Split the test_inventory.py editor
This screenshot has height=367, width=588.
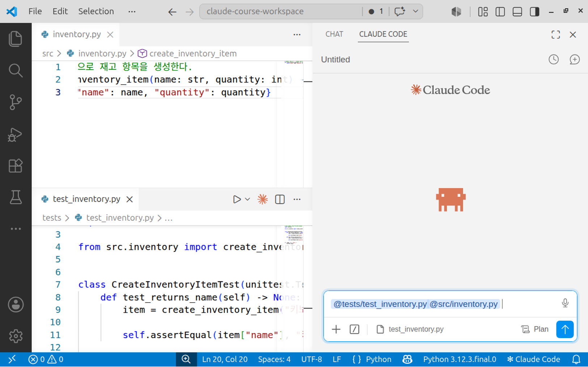click(280, 199)
